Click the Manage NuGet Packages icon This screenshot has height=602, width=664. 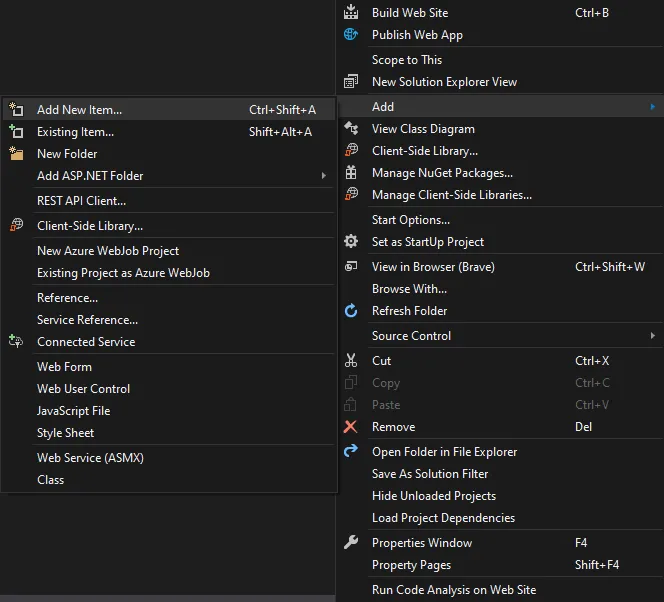pyautogui.click(x=351, y=173)
